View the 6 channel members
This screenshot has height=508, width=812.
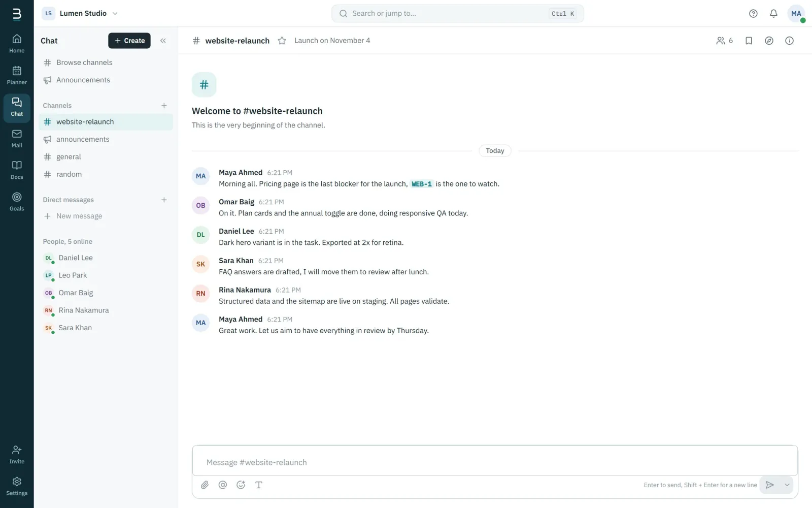(724, 41)
